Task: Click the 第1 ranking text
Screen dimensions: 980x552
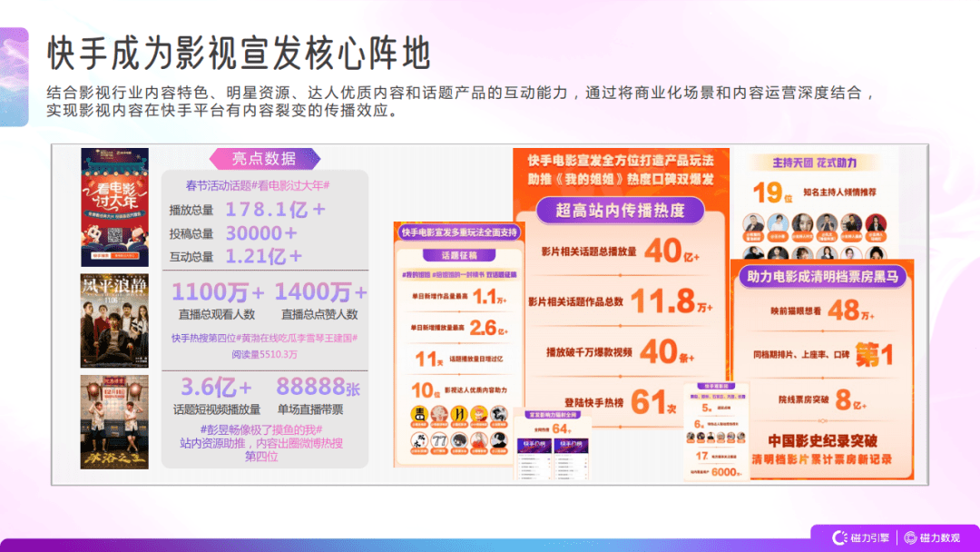Action: pos(875,354)
